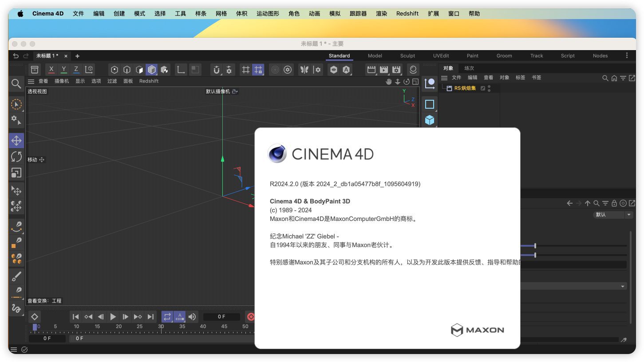The image size is (644, 362).
Task: Go to end of animation
Action: [150, 317]
